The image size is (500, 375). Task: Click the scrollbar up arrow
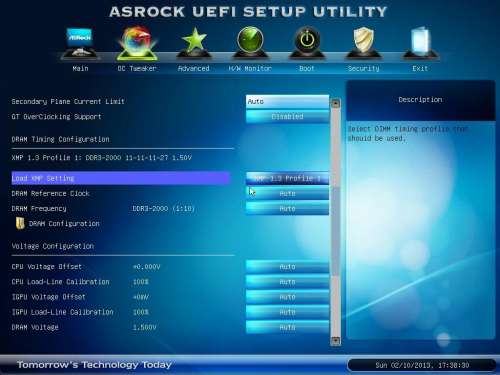pyautogui.click(x=336, y=103)
